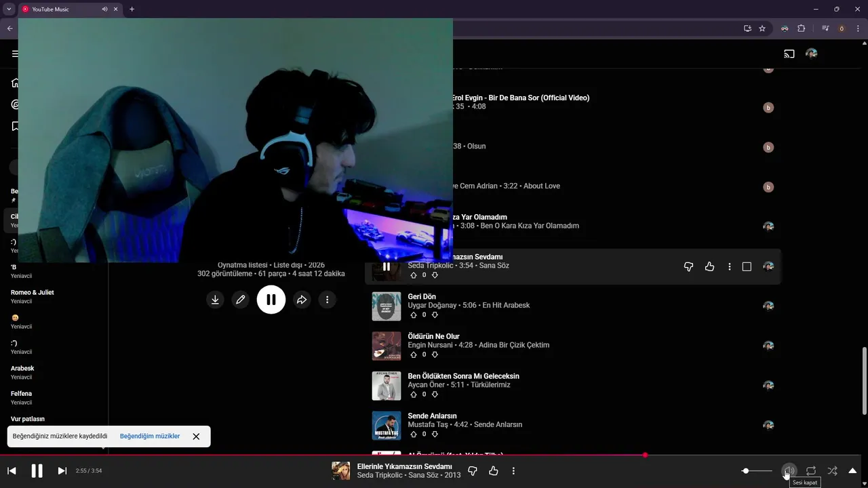868x488 pixels.
Task: Edit playlist with pencil icon
Action: click(240, 300)
